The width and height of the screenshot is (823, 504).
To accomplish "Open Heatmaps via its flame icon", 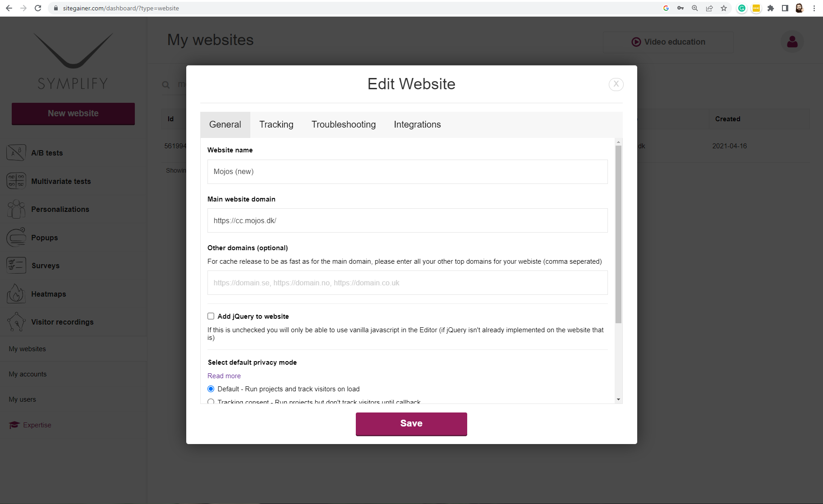I will [x=16, y=293].
